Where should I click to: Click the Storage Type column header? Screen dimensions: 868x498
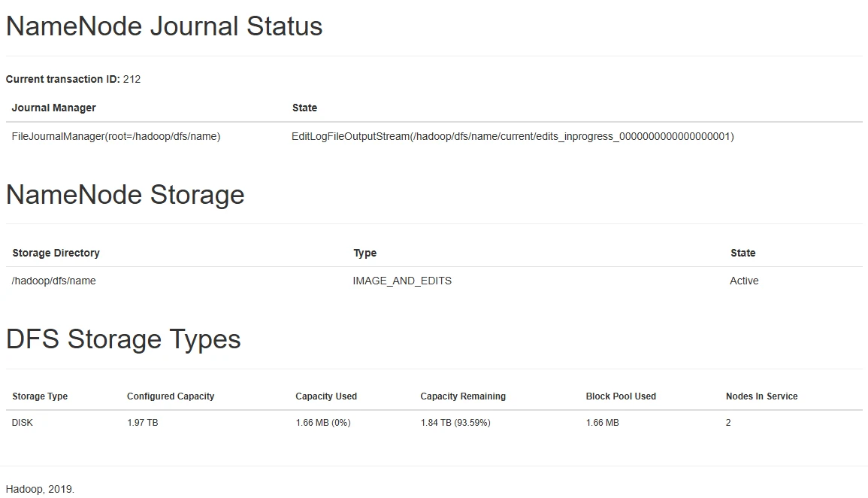(x=40, y=396)
